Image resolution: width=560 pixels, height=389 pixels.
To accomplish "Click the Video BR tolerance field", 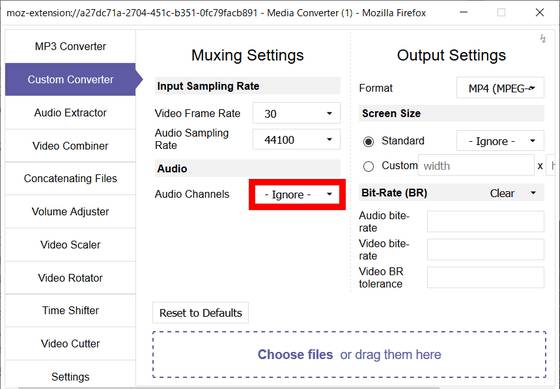I will click(x=486, y=277).
